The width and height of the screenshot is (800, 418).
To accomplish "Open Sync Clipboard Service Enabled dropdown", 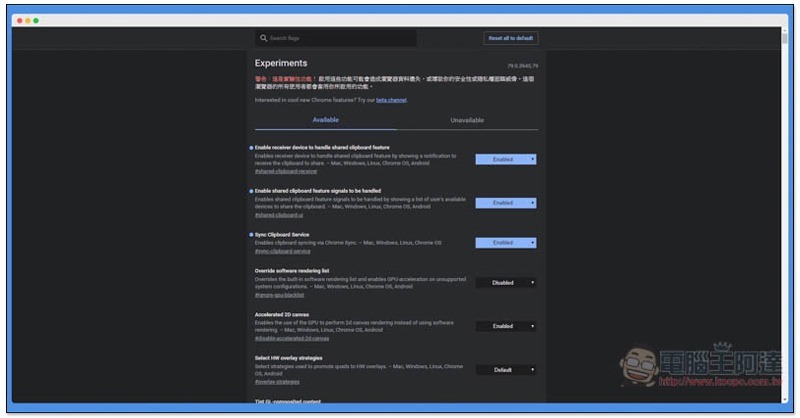I will point(505,243).
